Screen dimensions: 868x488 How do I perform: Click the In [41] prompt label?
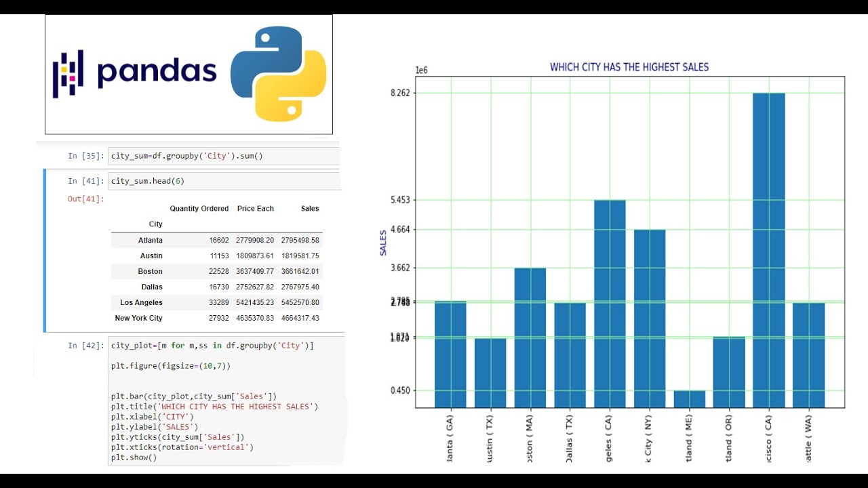coord(85,181)
